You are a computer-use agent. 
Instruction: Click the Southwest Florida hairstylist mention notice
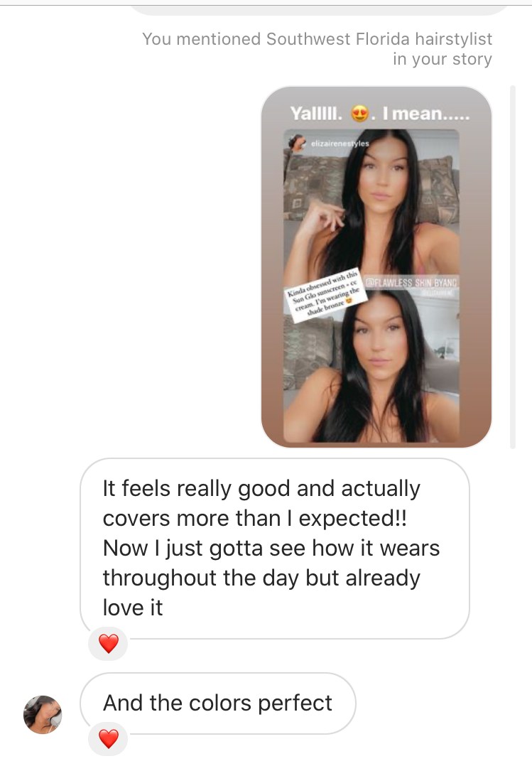317,48
